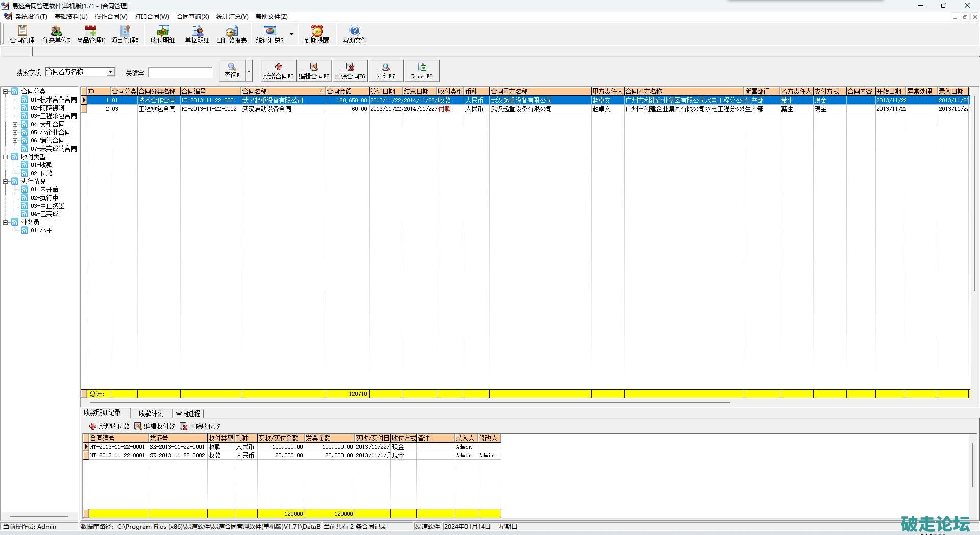Click the 新增收付款 button

(109, 426)
